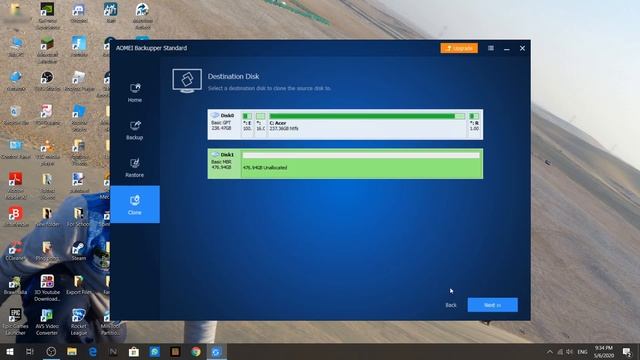Open Epic Games Launcher desktop shortcut
The image size is (640, 360).
point(16,322)
